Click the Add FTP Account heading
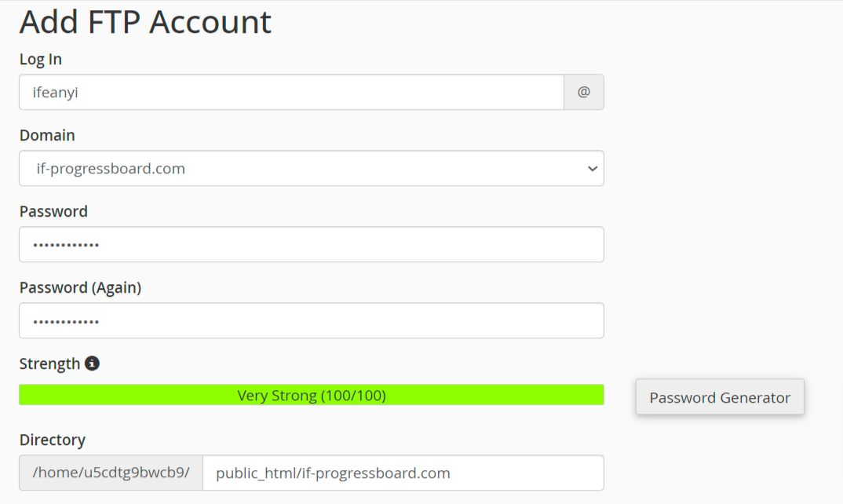Viewport: 843px width, 504px height. pyautogui.click(x=145, y=23)
